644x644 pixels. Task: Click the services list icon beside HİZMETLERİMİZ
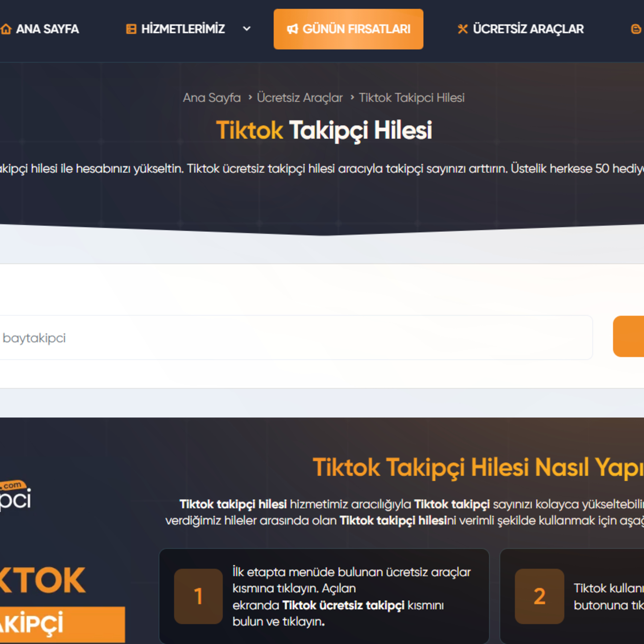click(131, 29)
